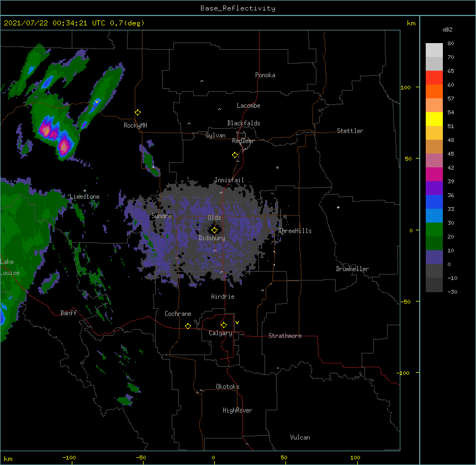Click the Olds label near radar center
The height and width of the screenshot is (465, 476).
pyautogui.click(x=214, y=218)
